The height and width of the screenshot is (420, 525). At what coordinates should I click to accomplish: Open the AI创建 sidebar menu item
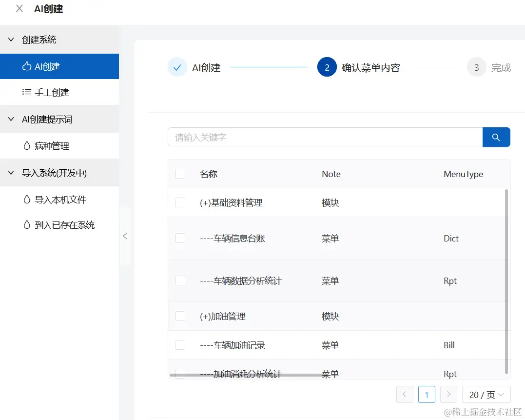coord(59,66)
